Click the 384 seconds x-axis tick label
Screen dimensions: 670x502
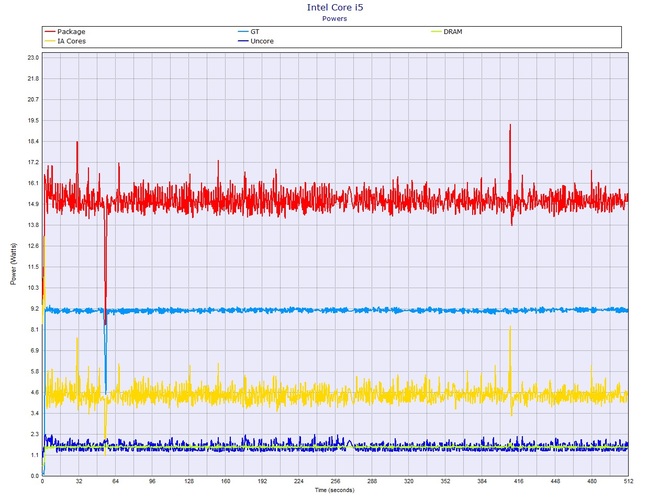[x=482, y=481]
